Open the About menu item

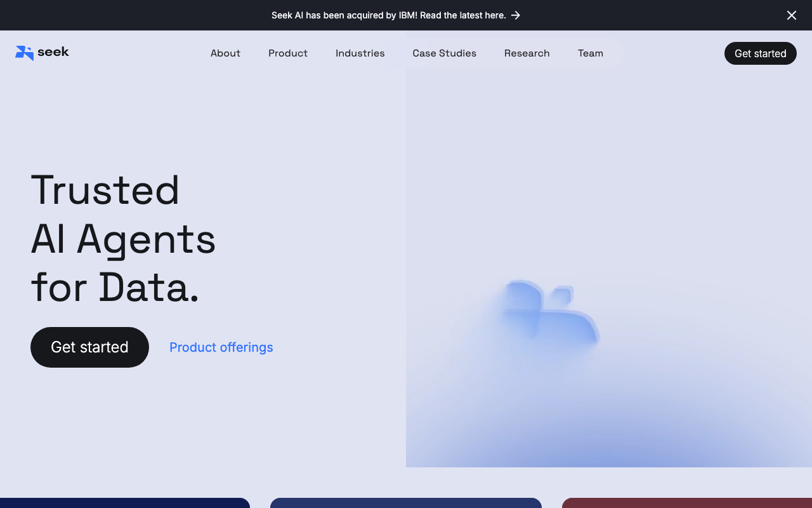point(225,53)
